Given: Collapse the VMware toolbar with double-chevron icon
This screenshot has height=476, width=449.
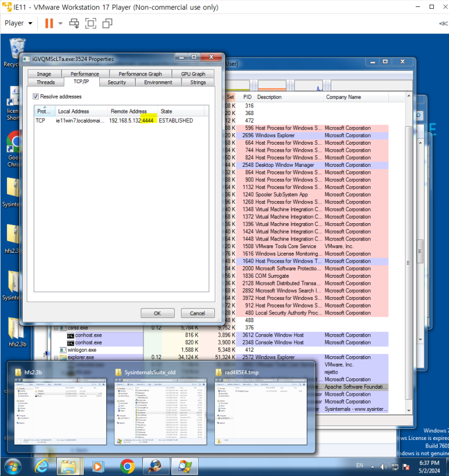Looking at the screenshot, I should [x=443, y=23].
